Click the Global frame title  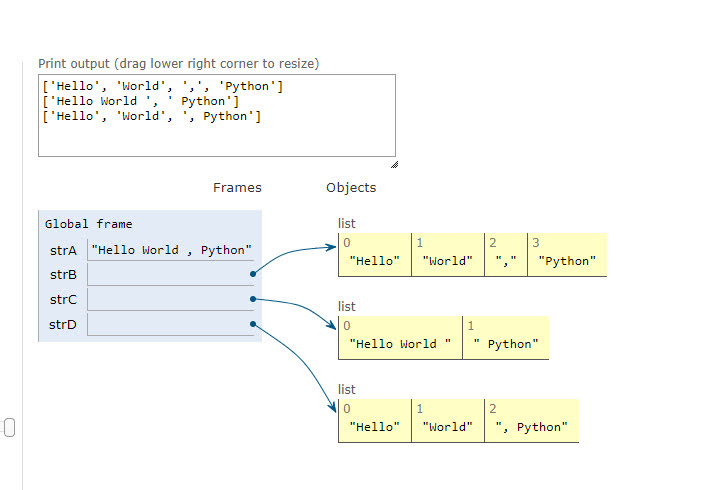89,224
